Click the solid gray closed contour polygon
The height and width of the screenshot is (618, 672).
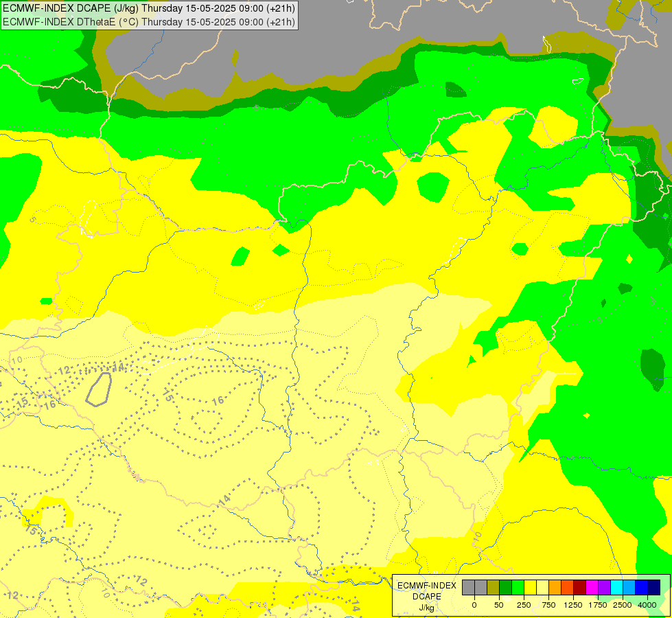tap(99, 389)
